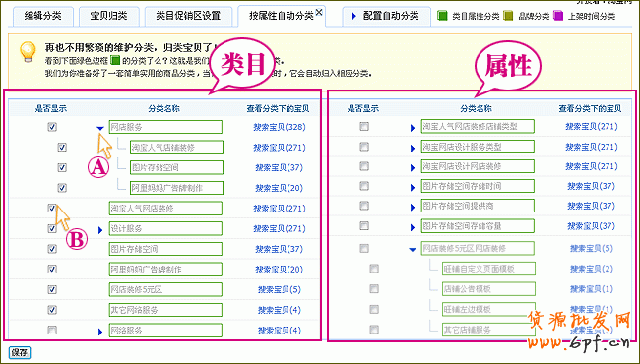Viewport: 640px width, 364px height.
Task: Click the 保存 button
Action: [19, 353]
